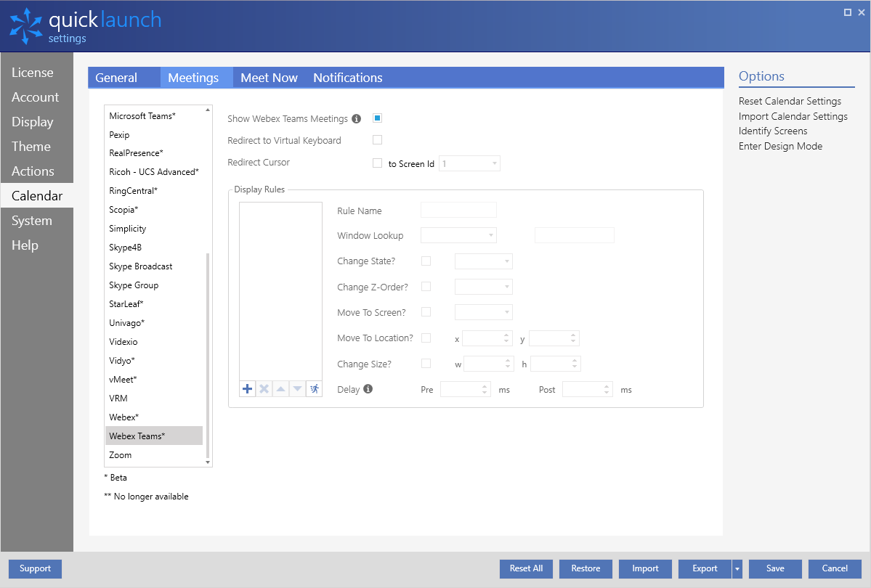This screenshot has height=588, width=871.
Task: Click the Rule Name input field
Action: point(458,210)
